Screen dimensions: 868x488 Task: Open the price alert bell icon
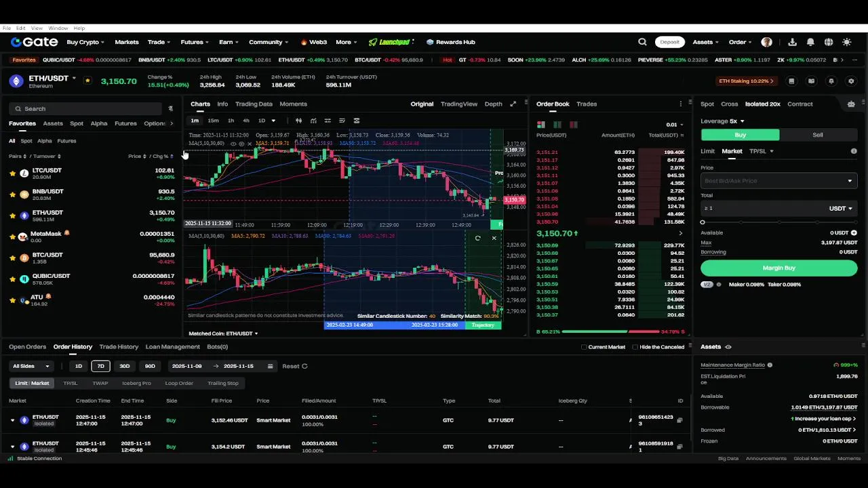click(x=831, y=81)
